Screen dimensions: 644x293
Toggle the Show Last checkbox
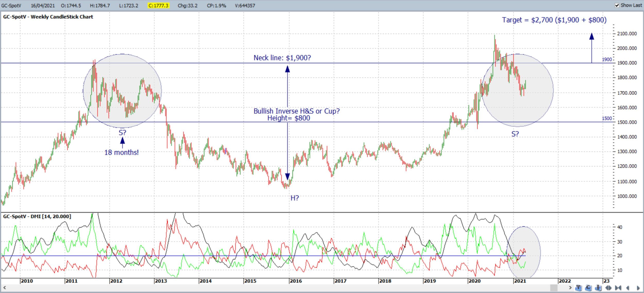pyautogui.click(x=617, y=5)
